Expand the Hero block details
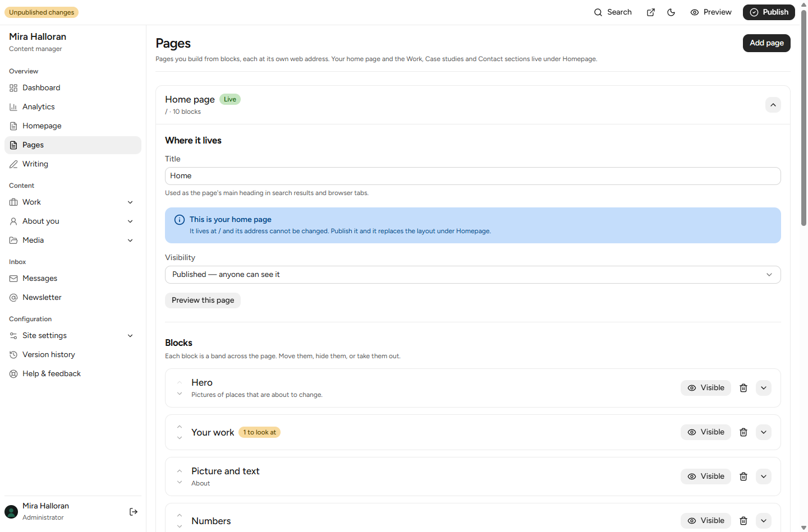Image resolution: width=808 pixels, height=532 pixels. [x=764, y=388]
